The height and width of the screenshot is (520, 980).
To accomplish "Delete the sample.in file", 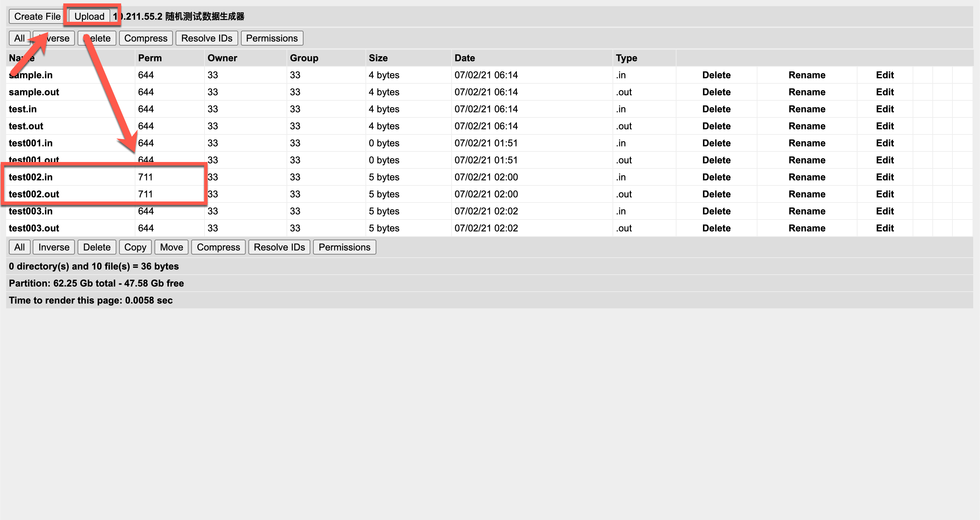I will [716, 75].
